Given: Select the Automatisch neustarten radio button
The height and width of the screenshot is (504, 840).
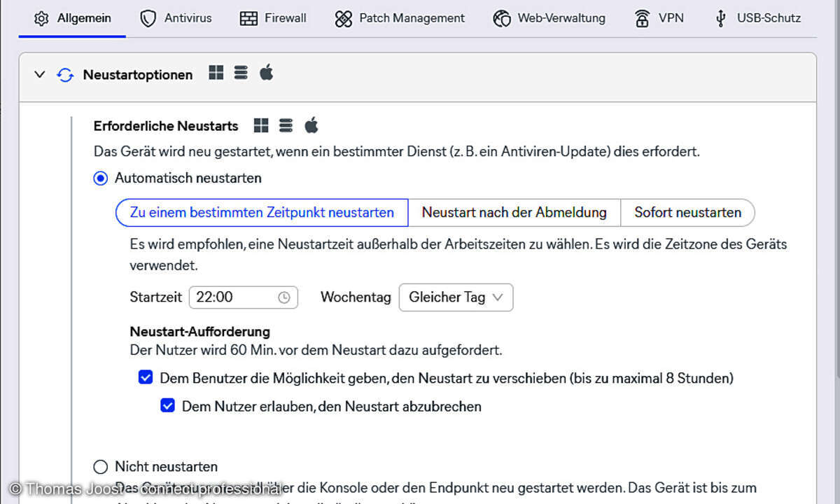Looking at the screenshot, I should click(100, 178).
